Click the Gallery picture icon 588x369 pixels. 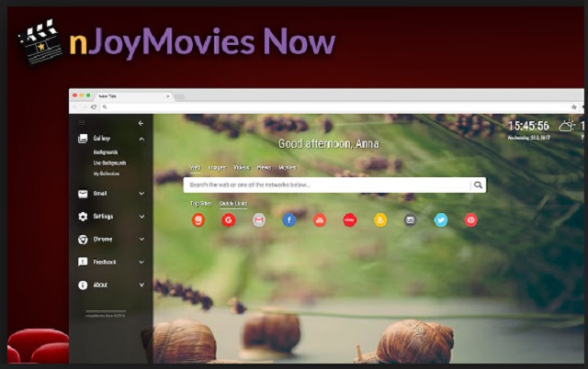pyautogui.click(x=83, y=139)
